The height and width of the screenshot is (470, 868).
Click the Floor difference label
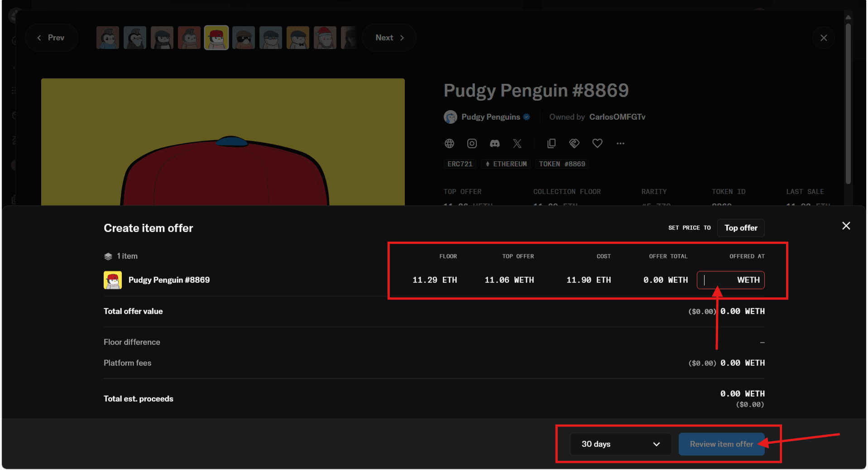132,342
